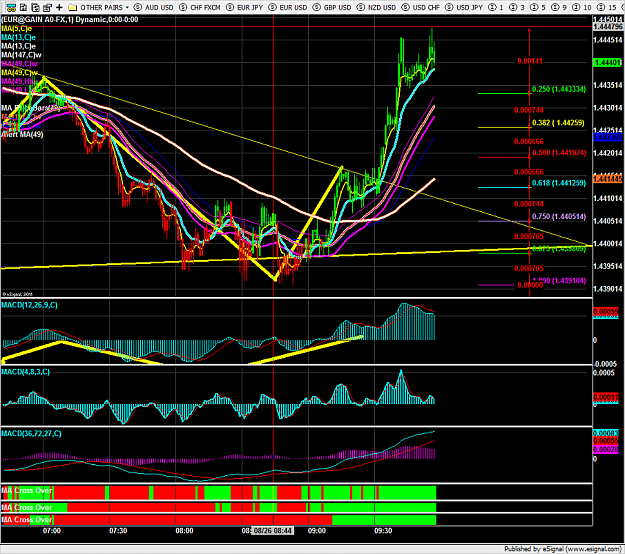Select the MACD(12,26,9,C) study label

tap(29, 305)
